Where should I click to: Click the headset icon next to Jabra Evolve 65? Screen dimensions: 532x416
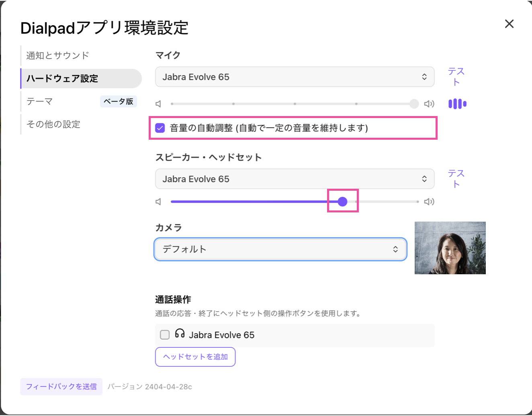point(180,333)
